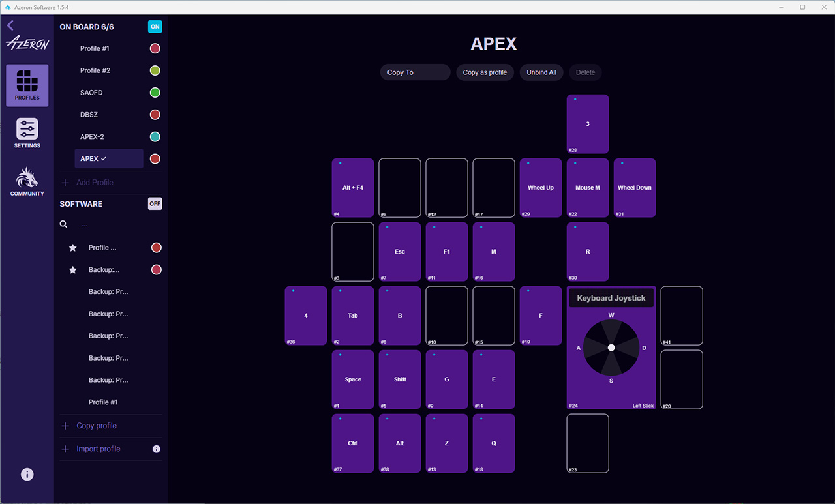
Task: Click Copy as profile button
Action: 485,72
